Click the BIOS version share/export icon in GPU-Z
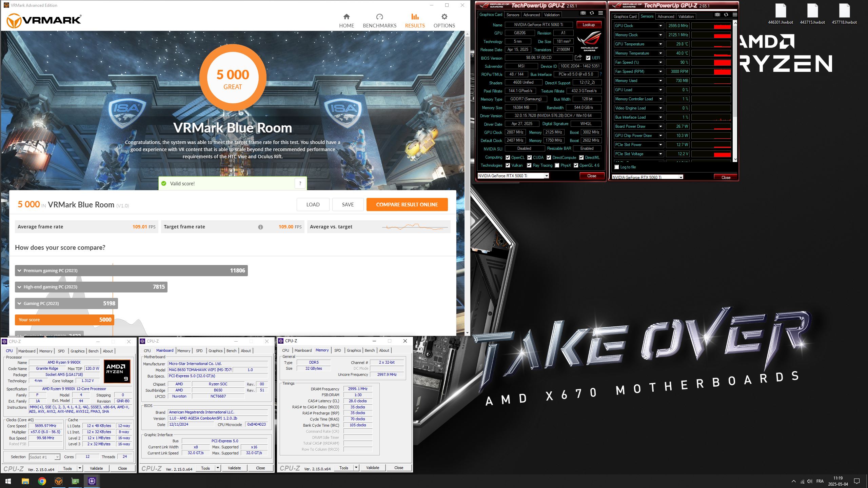The width and height of the screenshot is (868, 488). 578,58
